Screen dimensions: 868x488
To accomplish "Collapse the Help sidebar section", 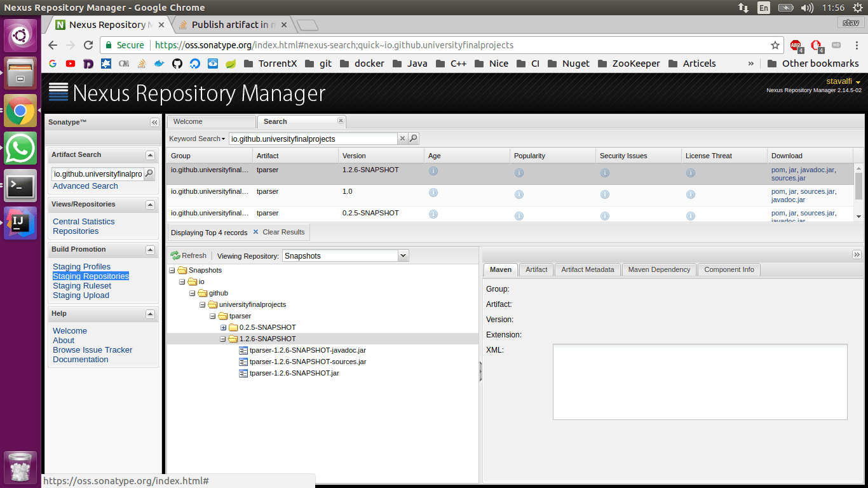I will 150,314.
